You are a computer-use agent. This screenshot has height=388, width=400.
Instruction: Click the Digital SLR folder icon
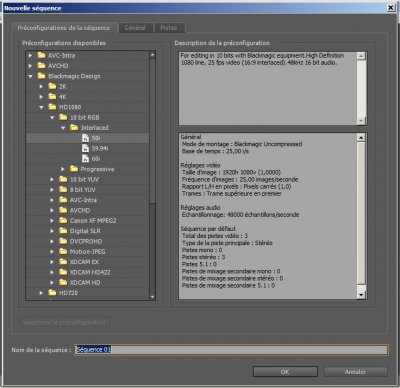click(x=63, y=231)
